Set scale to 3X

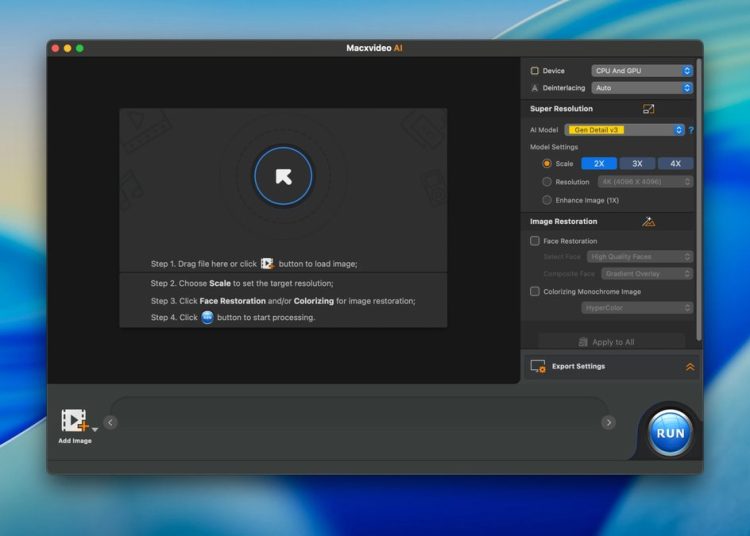[x=637, y=163]
